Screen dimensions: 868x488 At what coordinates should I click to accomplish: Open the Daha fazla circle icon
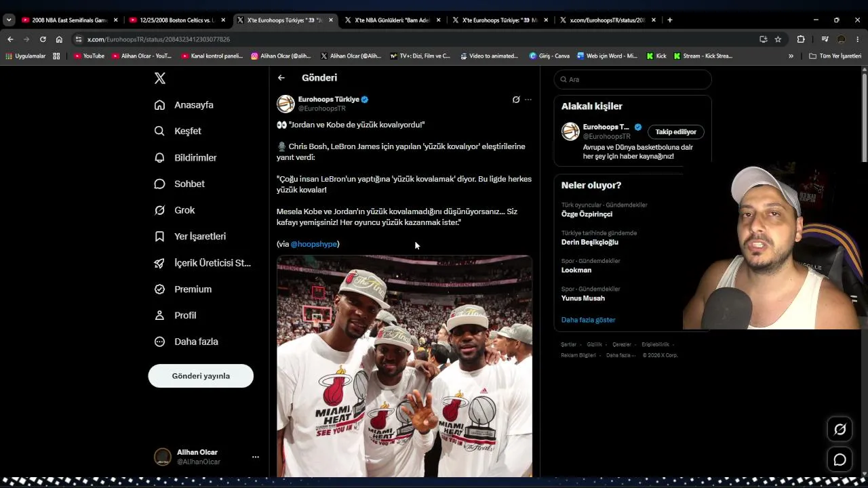point(159,342)
